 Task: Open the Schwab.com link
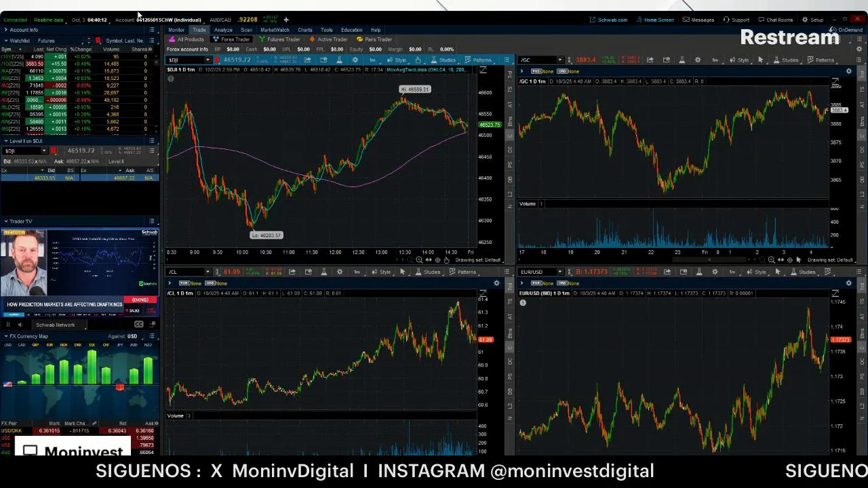pos(608,20)
